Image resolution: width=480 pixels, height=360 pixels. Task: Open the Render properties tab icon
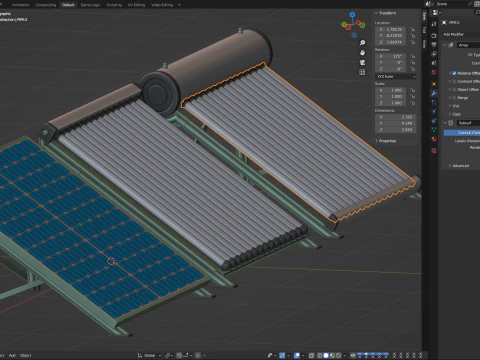point(434,35)
